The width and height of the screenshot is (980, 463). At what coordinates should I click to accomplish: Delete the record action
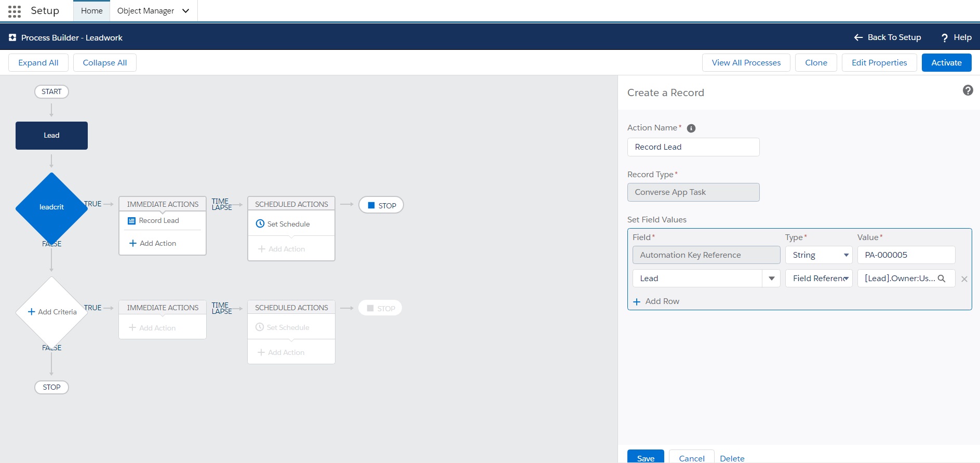pos(732,458)
